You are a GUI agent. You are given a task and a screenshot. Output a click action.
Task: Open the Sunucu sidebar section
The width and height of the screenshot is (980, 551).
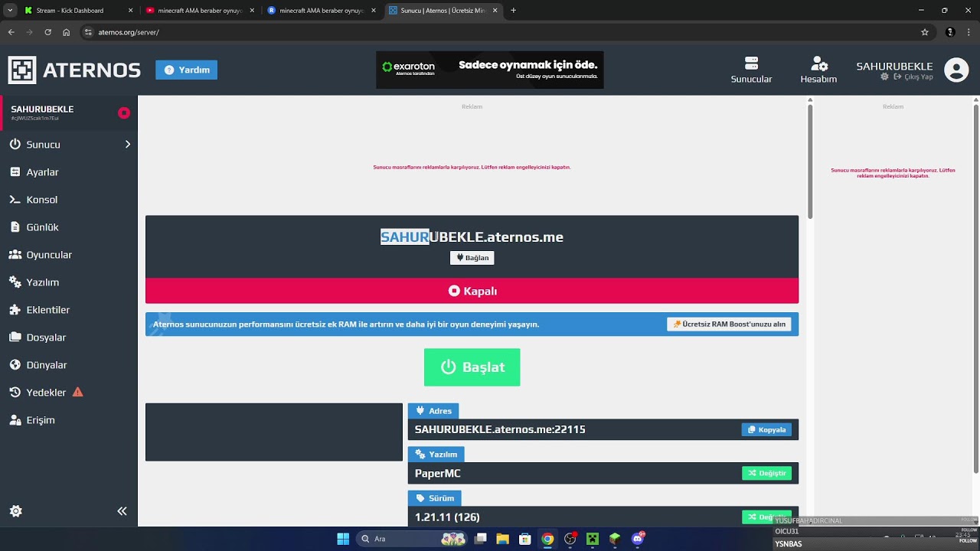click(x=69, y=144)
